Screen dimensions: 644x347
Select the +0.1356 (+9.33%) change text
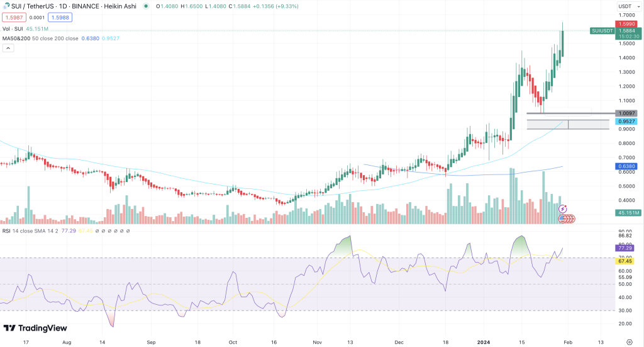point(275,6)
